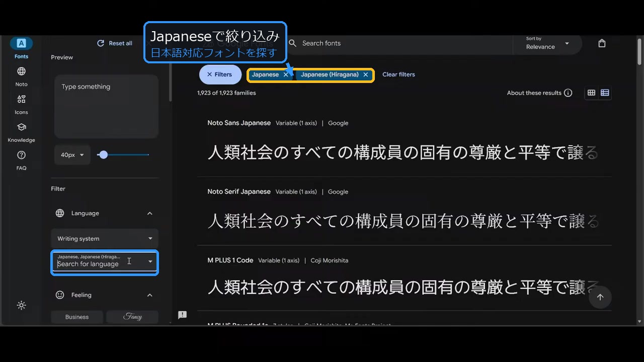Open the Sort by Relevance dropdown
Image resolution: width=644 pixels, height=362 pixels.
point(547,44)
